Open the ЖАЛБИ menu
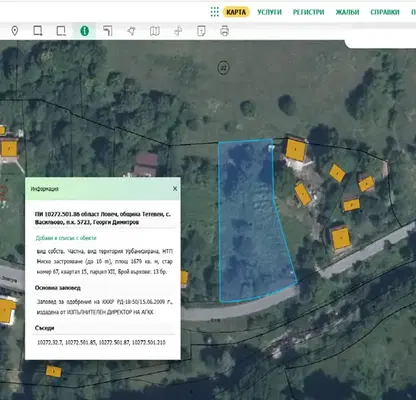This screenshot has height=400, width=416. 347,12
